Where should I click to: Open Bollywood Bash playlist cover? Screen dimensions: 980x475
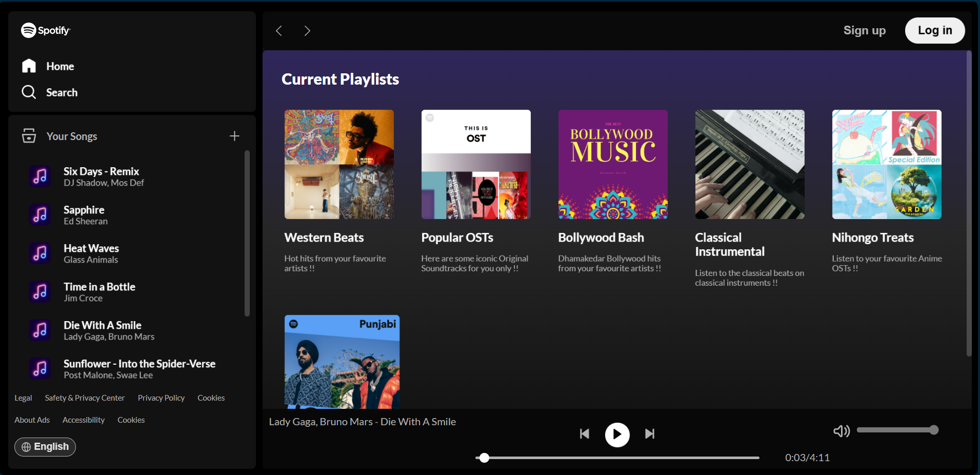click(613, 164)
